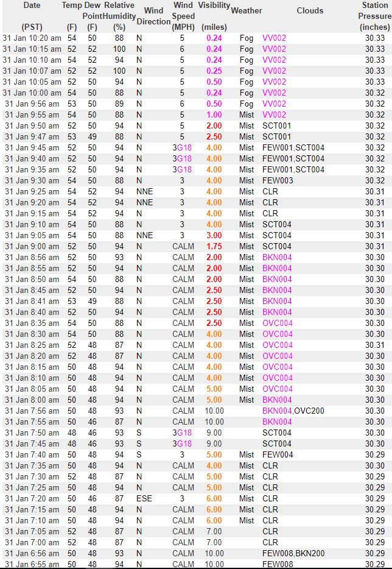Select the 31 Jan 10:15 am date cell

pyautogui.click(x=32, y=49)
